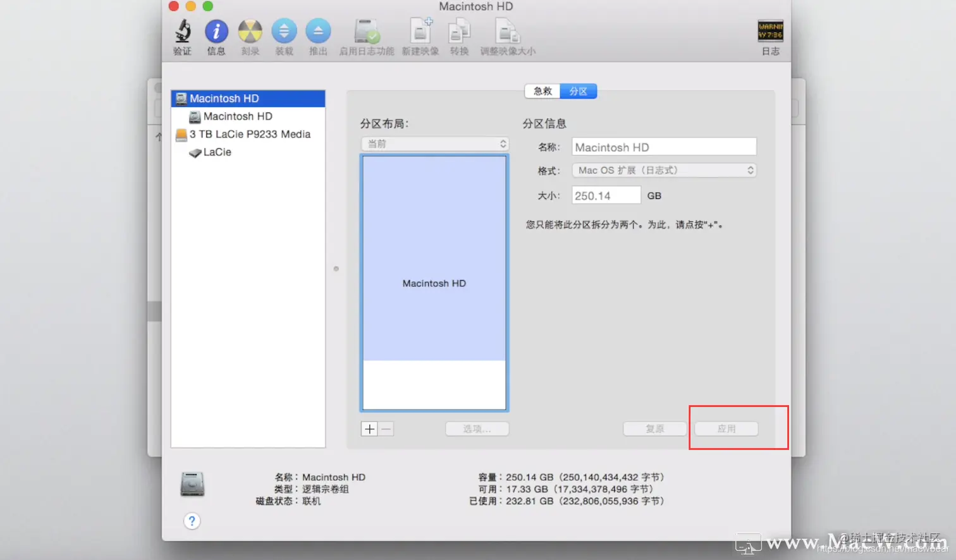Click the Eject (推出) toolbar icon
The height and width of the screenshot is (560, 956).
click(318, 31)
